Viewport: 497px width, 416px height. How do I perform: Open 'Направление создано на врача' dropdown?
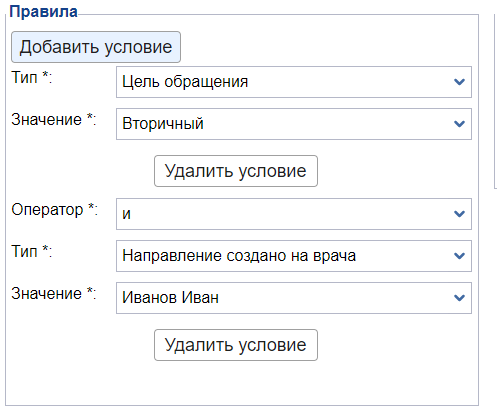click(x=294, y=256)
